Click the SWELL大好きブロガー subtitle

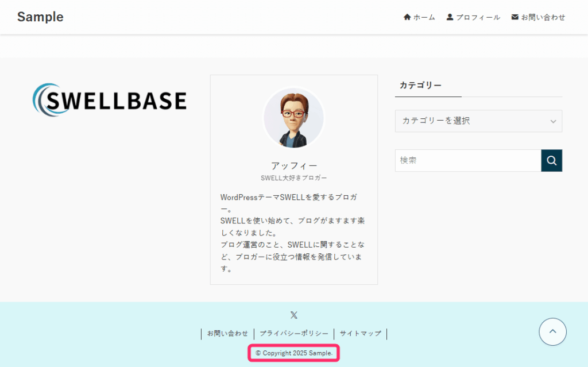294,178
